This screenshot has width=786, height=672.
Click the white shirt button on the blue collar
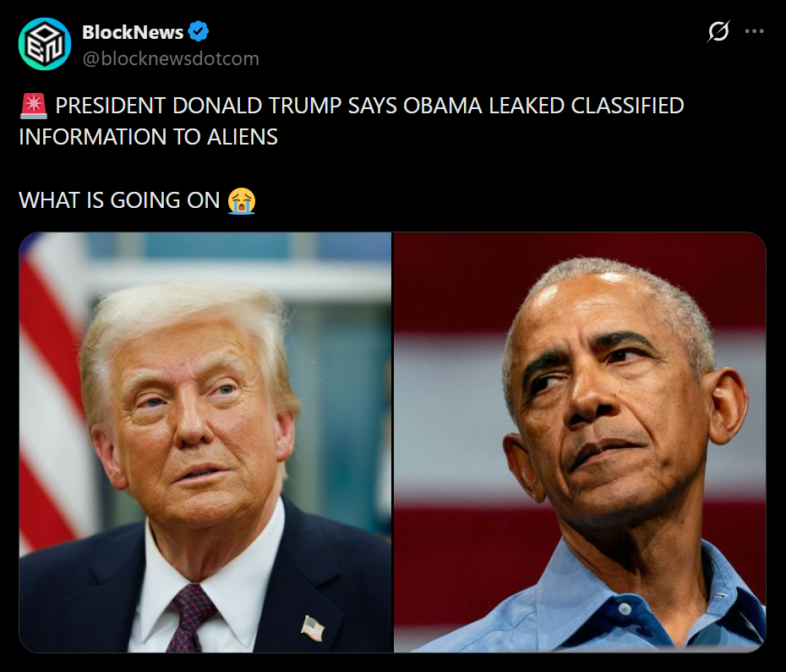coord(625,609)
